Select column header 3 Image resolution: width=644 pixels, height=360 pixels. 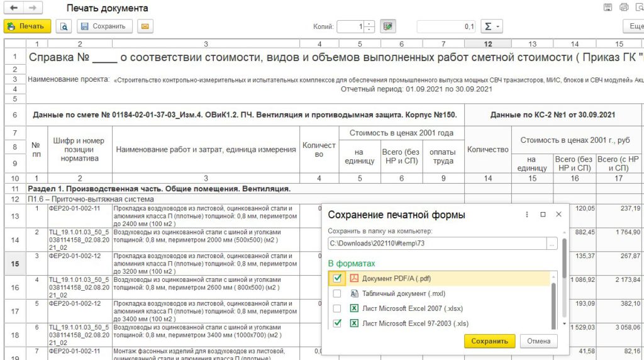pyautogui.click(x=206, y=44)
